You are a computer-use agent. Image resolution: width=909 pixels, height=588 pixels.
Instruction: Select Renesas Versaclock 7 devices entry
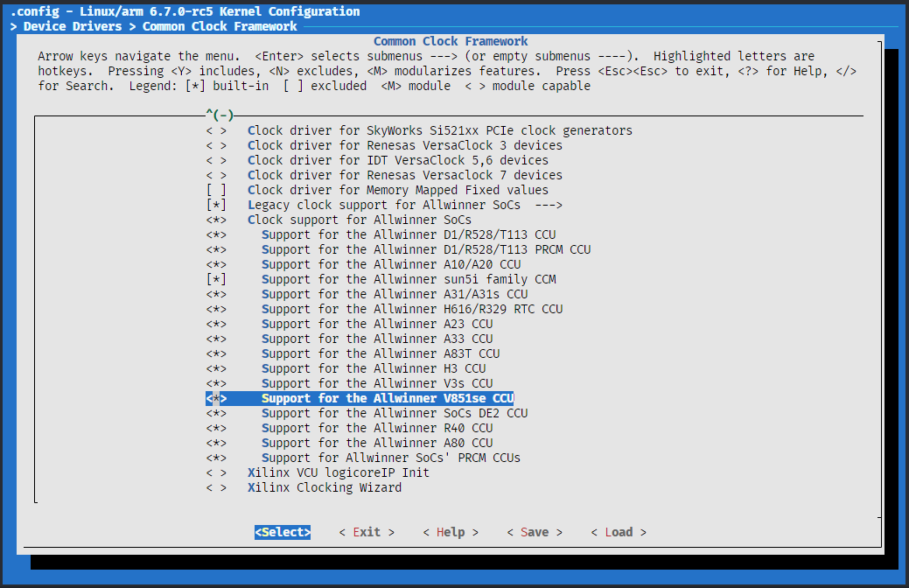pyautogui.click(x=404, y=175)
